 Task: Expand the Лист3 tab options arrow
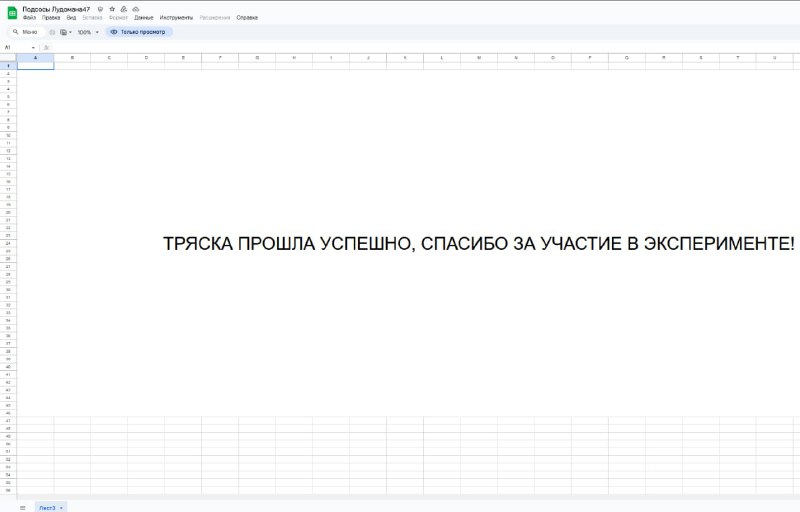point(62,508)
